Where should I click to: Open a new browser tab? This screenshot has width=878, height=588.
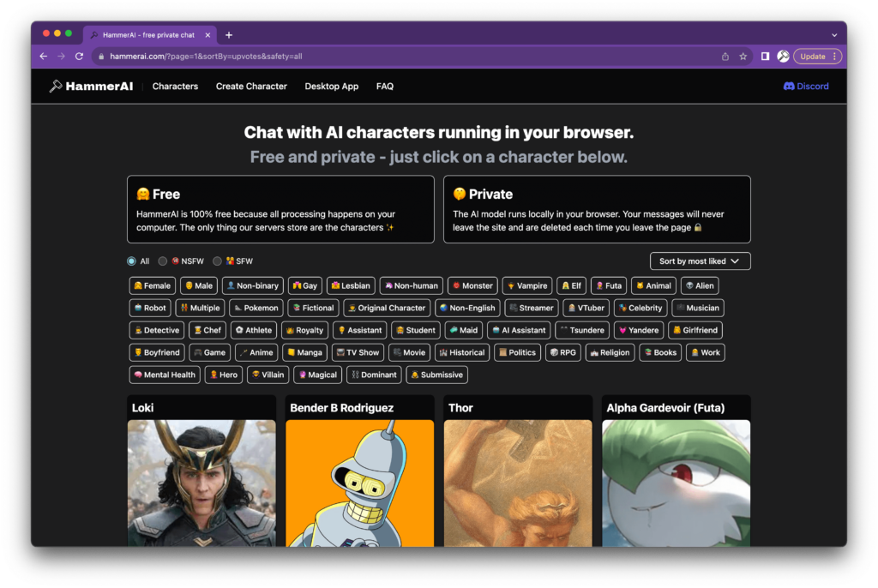229,35
